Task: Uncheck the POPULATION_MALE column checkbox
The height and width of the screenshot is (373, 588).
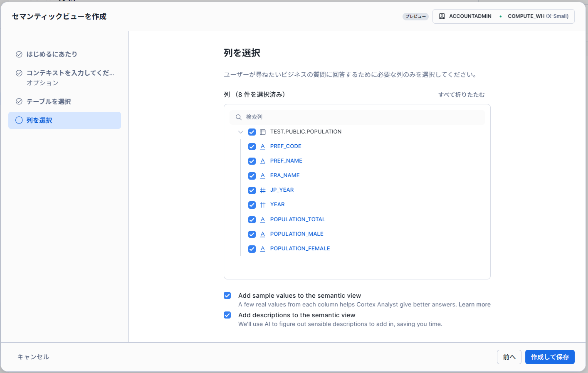Action: click(252, 235)
